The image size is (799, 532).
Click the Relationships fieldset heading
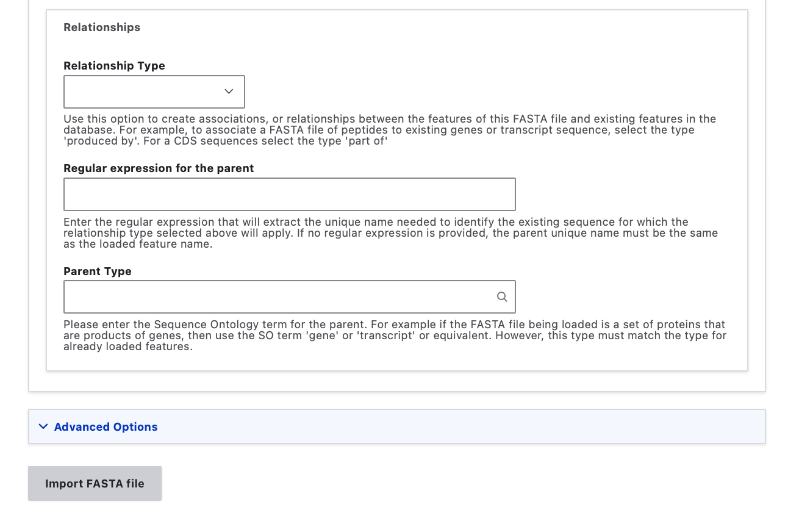point(102,27)
